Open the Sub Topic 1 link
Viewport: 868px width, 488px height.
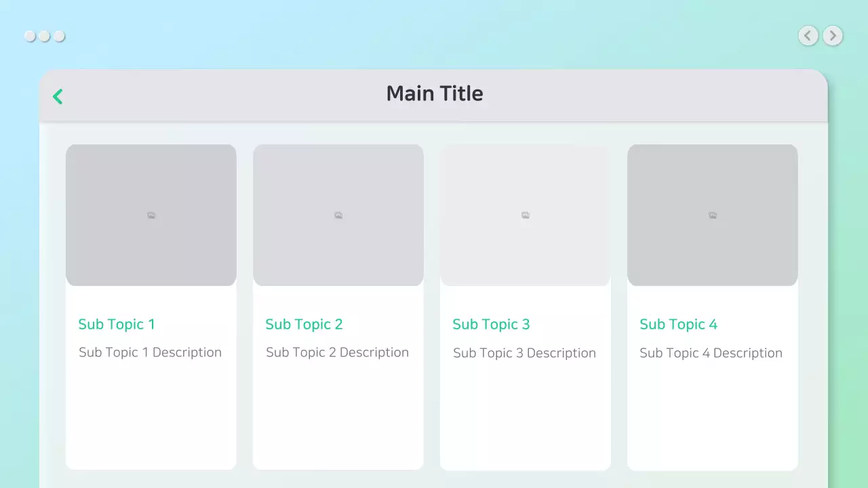click(116, 324)
